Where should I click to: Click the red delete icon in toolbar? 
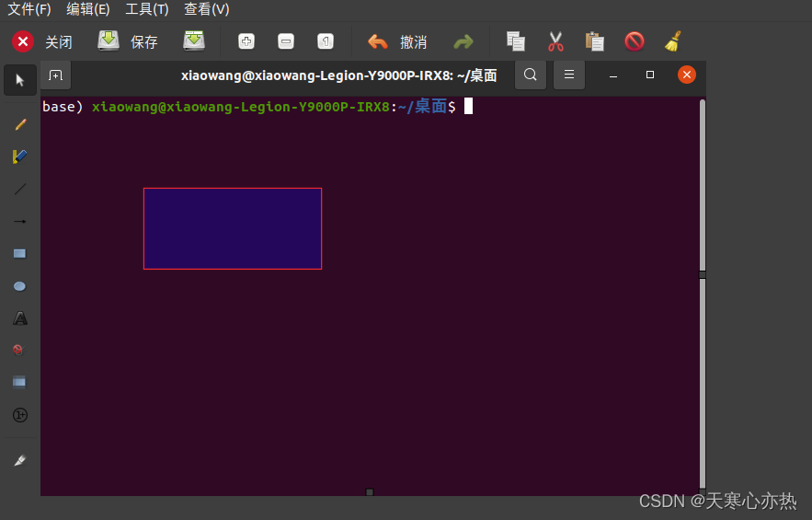(635, 41)
